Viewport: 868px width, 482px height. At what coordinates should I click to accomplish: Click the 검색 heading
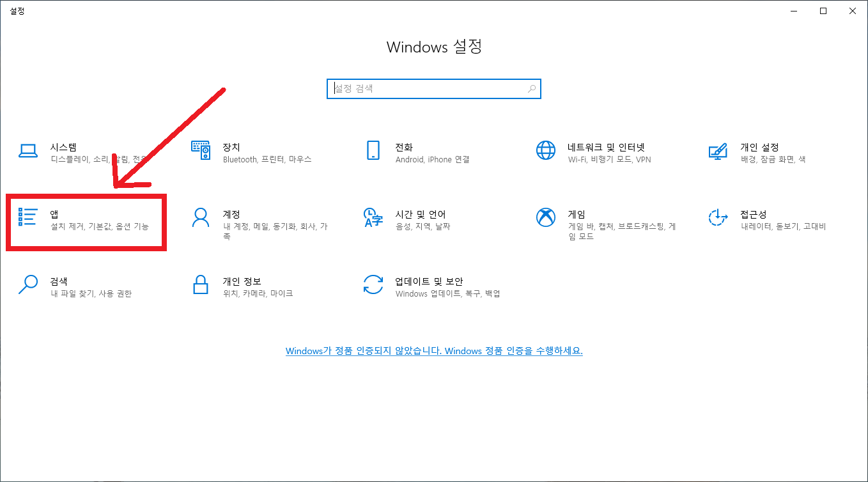[59, 281]
